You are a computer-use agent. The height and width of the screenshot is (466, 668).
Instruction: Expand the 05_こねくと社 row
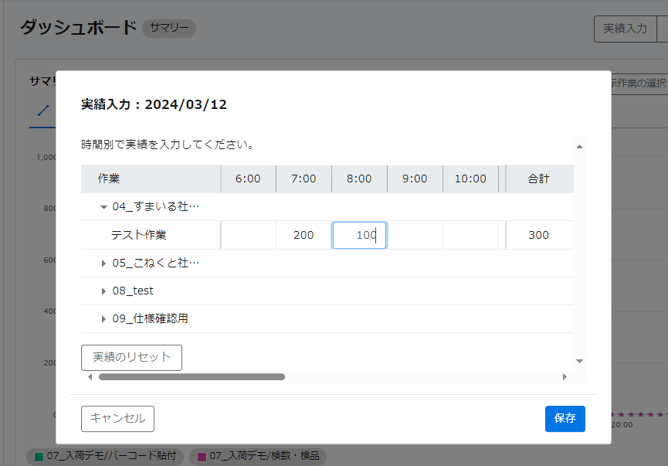[x=104, y=263]
